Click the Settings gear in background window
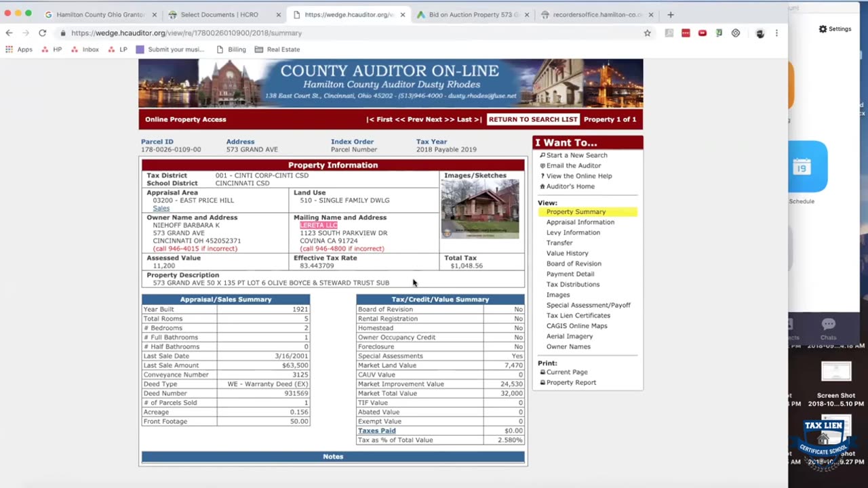Viewport: 868px width, 488px height. 835,29
